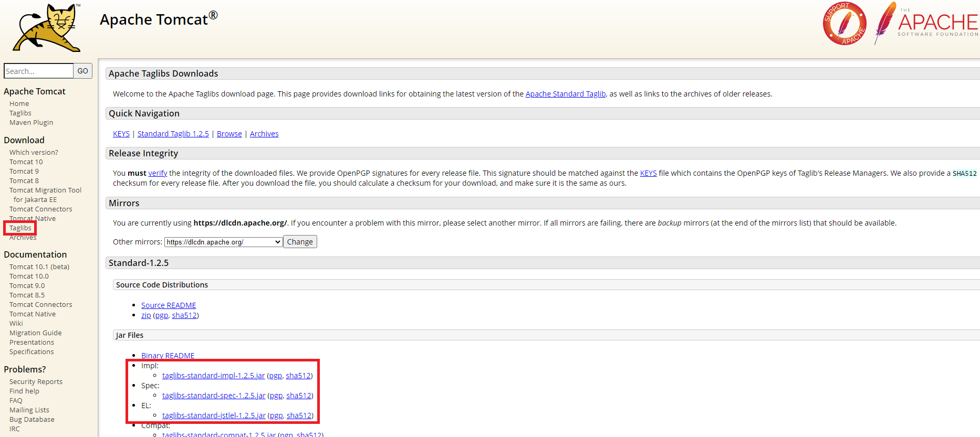Click the verify link in Release Integrity
The width and height of the screenshot is (980, 437).
click(158, 173)
